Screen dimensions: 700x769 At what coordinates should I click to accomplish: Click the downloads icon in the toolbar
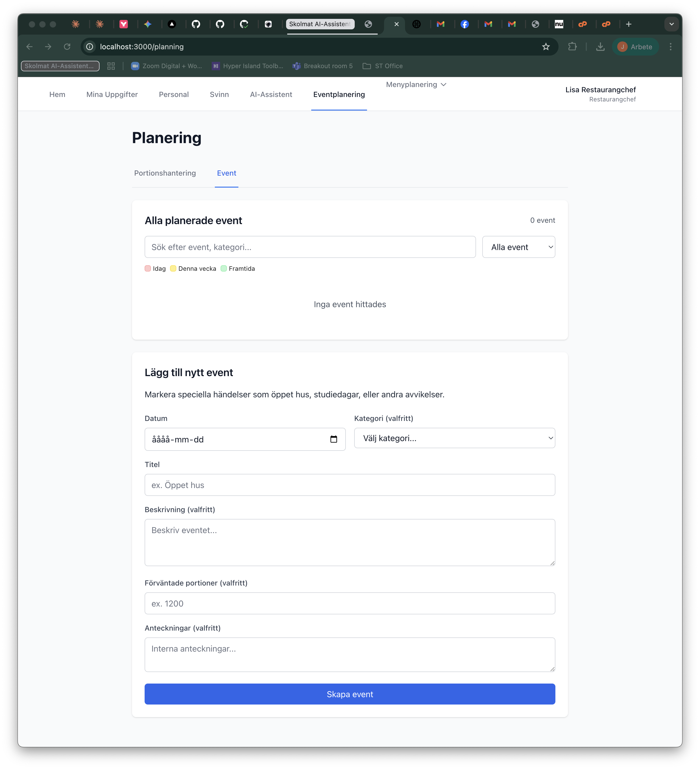point(600,47)
